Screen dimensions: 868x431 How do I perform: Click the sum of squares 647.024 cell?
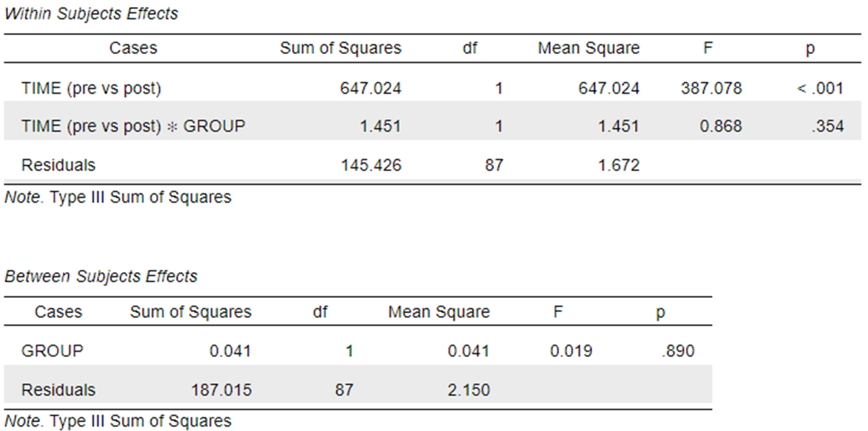point(370,88)
